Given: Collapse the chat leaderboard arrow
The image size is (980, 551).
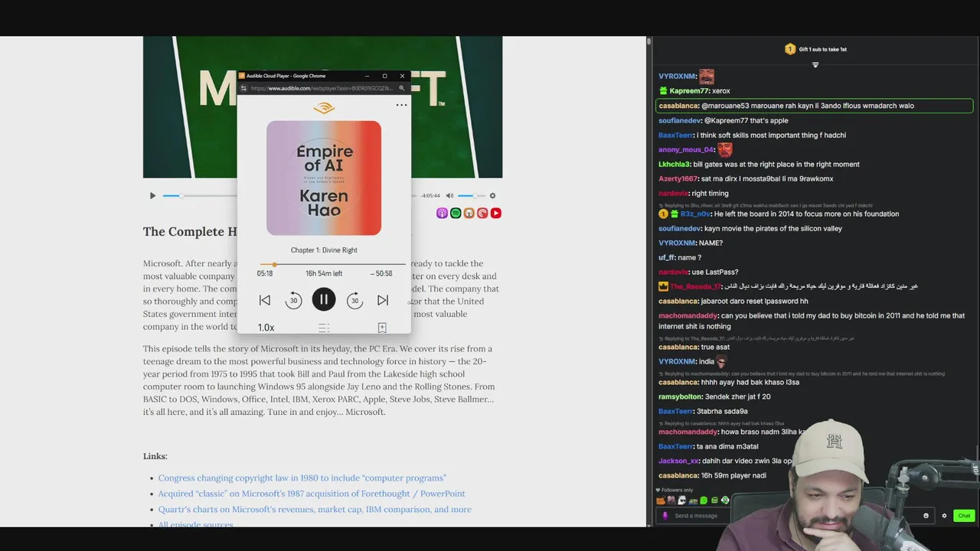Looking at the screenshot, I should coord(815,64).
